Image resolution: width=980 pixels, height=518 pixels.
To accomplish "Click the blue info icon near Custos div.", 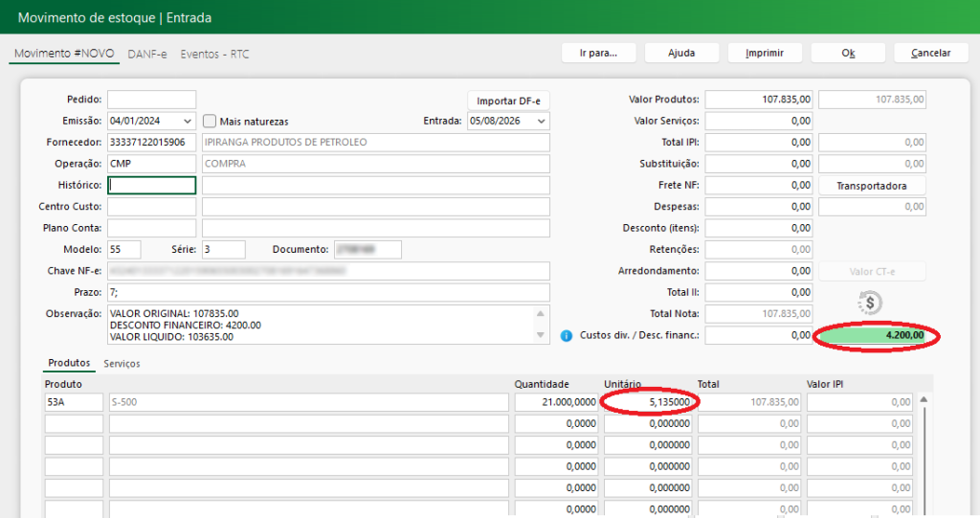I will click(567, 336).
